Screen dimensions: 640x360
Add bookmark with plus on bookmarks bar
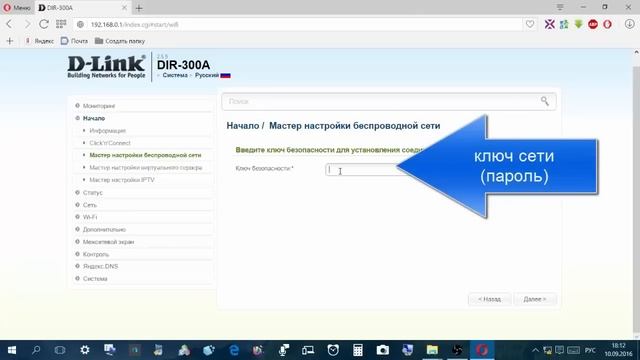click(x=10, y=41)
